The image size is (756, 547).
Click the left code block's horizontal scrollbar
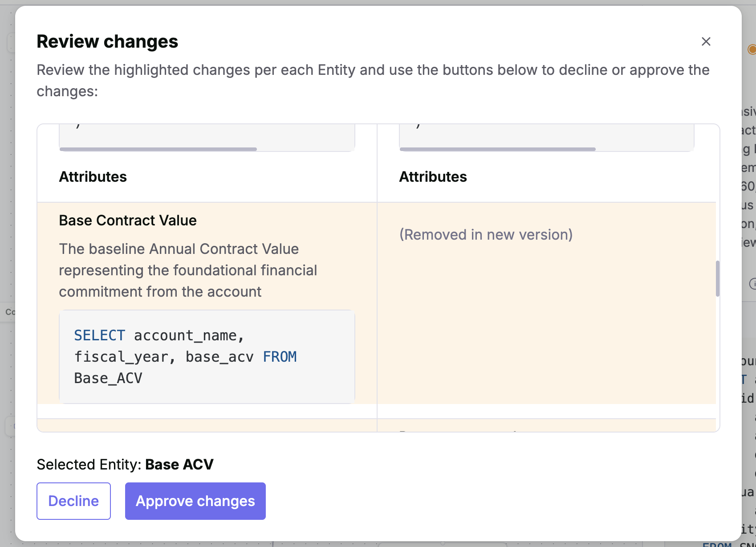point(158,149)
